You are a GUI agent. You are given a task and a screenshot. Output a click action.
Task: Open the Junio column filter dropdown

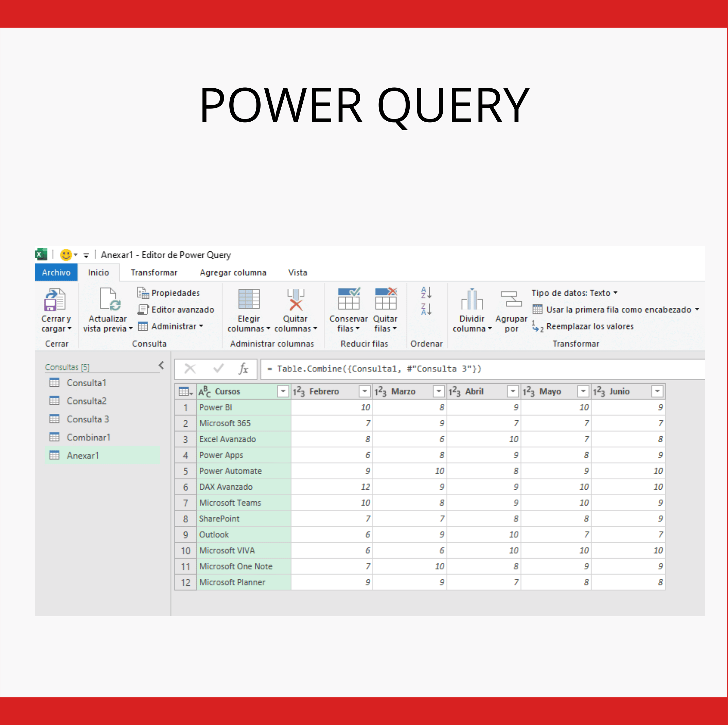[658, 391]
